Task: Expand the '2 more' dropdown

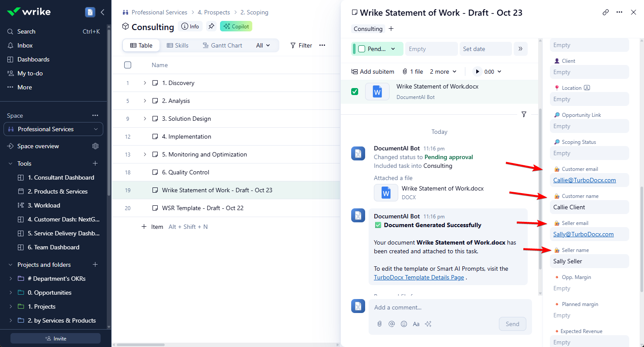Action: point(443,71)
